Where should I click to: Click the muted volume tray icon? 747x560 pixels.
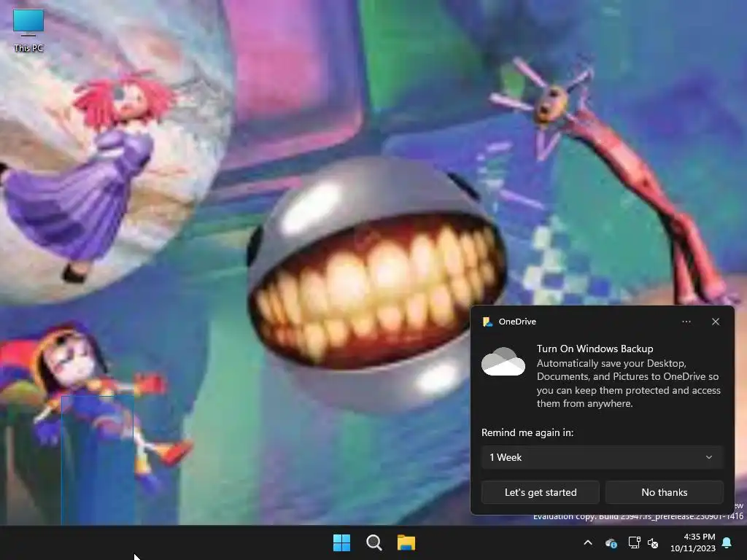point(653,542)
